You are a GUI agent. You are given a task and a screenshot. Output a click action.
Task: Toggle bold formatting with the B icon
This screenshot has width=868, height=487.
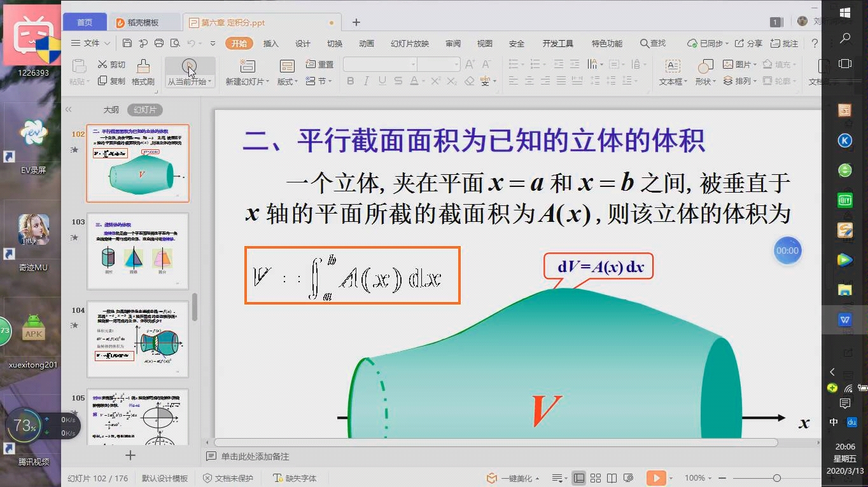(350, 80)
